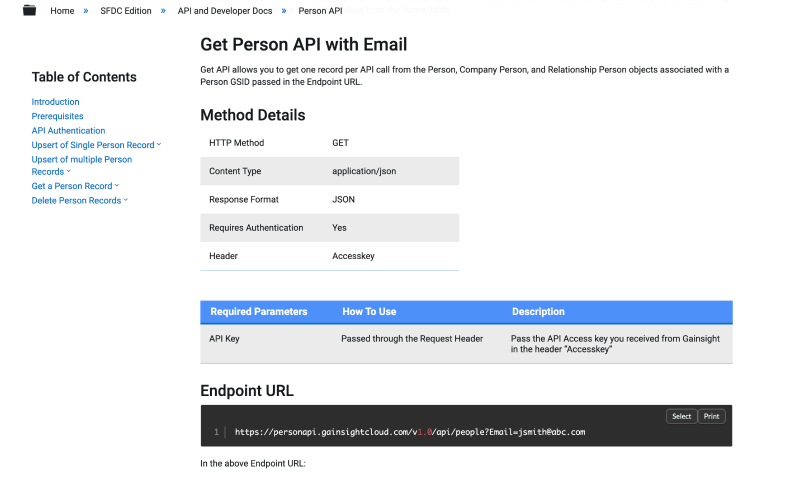
Task: Open Person API breadcrumb
Action: [320, 11]
